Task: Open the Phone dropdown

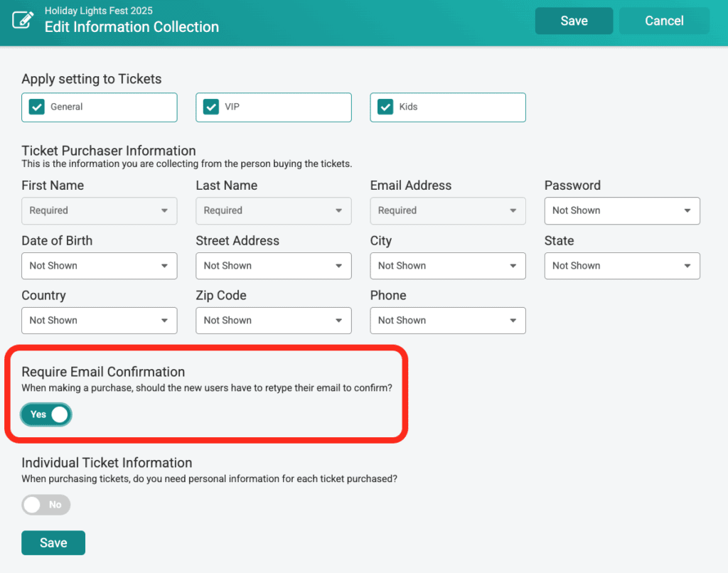Action: [447, 321]
